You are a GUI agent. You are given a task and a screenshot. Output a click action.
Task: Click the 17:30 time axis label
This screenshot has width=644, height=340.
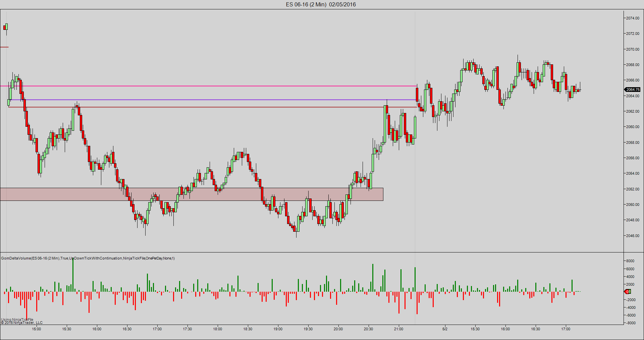point(187,329)
